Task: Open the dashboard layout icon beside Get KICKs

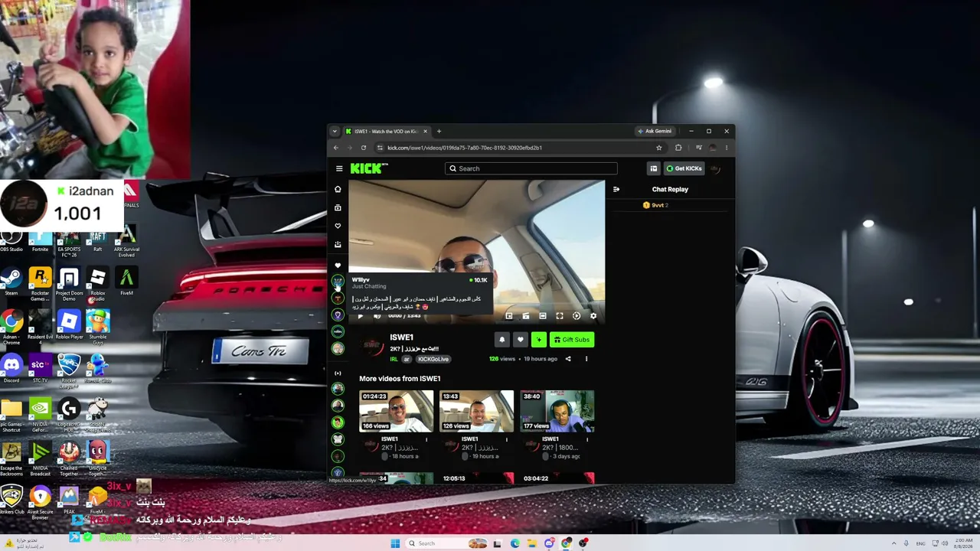Action: click(x=653, y=168)
